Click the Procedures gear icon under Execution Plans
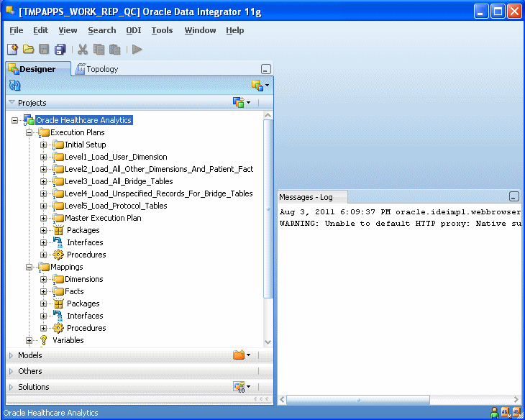 point(58,255)
